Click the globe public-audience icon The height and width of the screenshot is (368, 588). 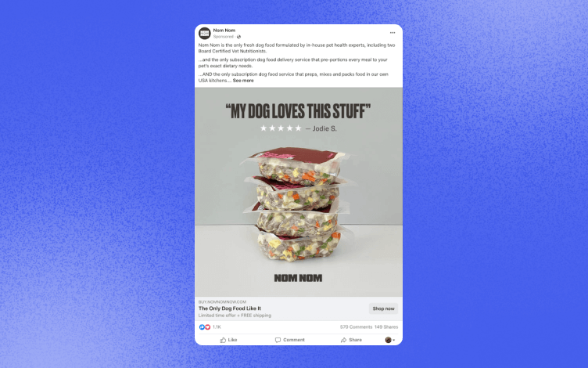click(x=239, y=37)
